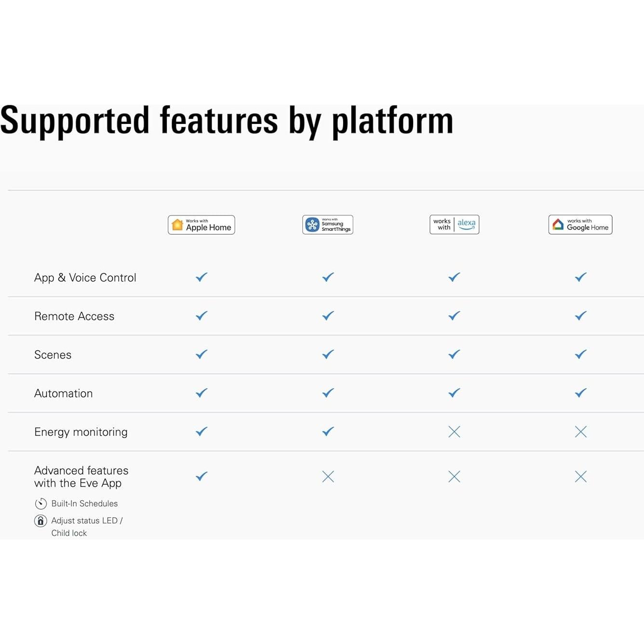
Task: Click the Built-In Schedules clock icon
Action: click(41, 504)
